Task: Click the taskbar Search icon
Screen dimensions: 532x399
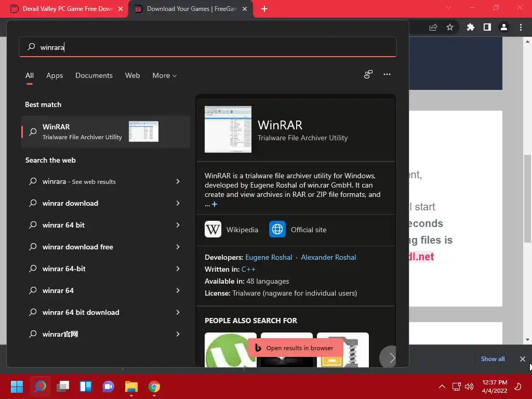Action: 40,387
